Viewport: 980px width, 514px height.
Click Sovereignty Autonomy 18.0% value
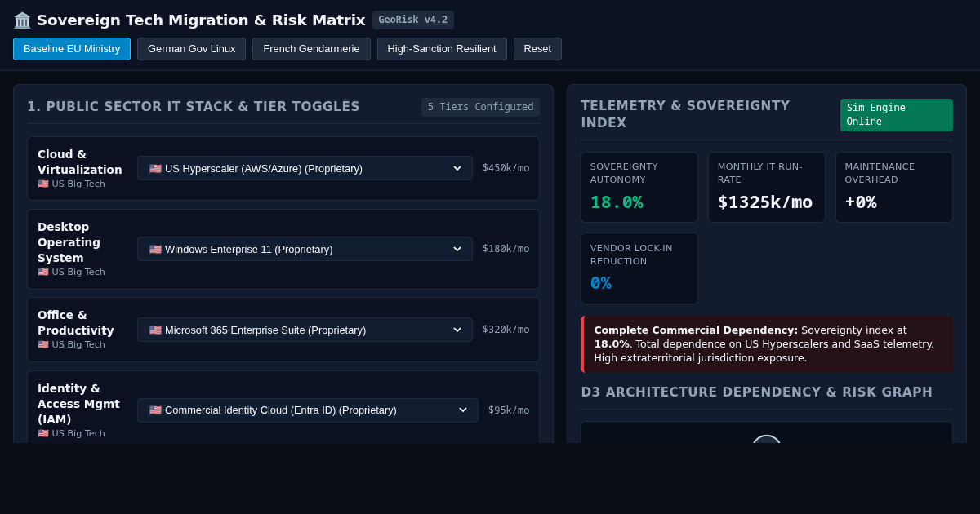coord(617,202)
